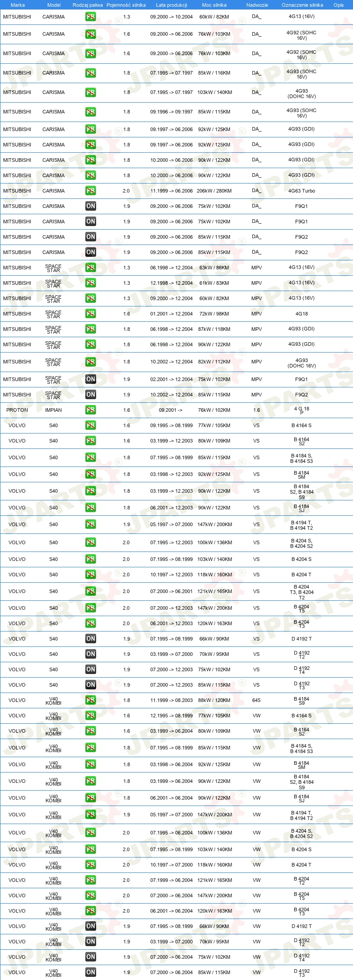Click the 4G63 Turbo engine code cell
This screenshot has height=980, width=353.
point(302,191)
